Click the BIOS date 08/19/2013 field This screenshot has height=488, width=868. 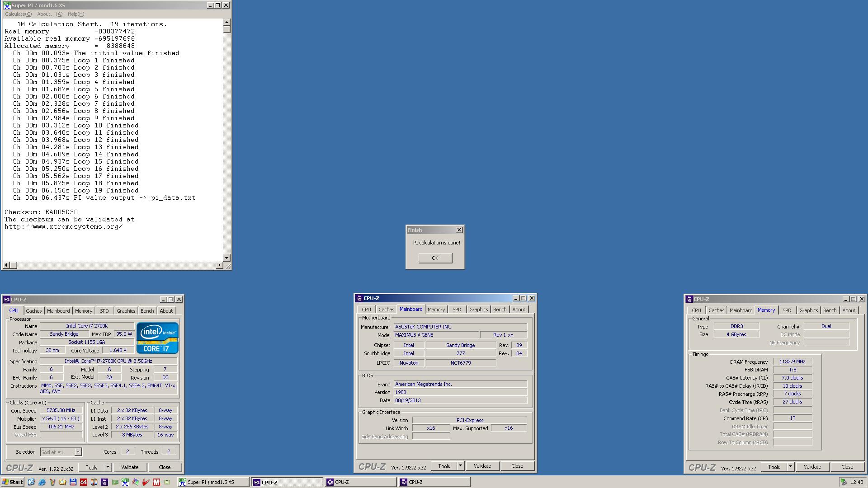[460, 400]
